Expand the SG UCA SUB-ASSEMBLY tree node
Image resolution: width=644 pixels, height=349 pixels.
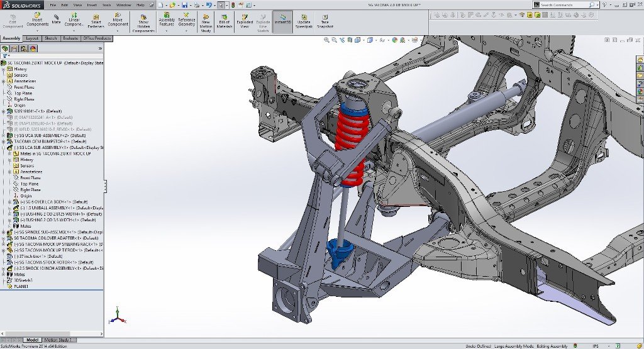(4, 135)
